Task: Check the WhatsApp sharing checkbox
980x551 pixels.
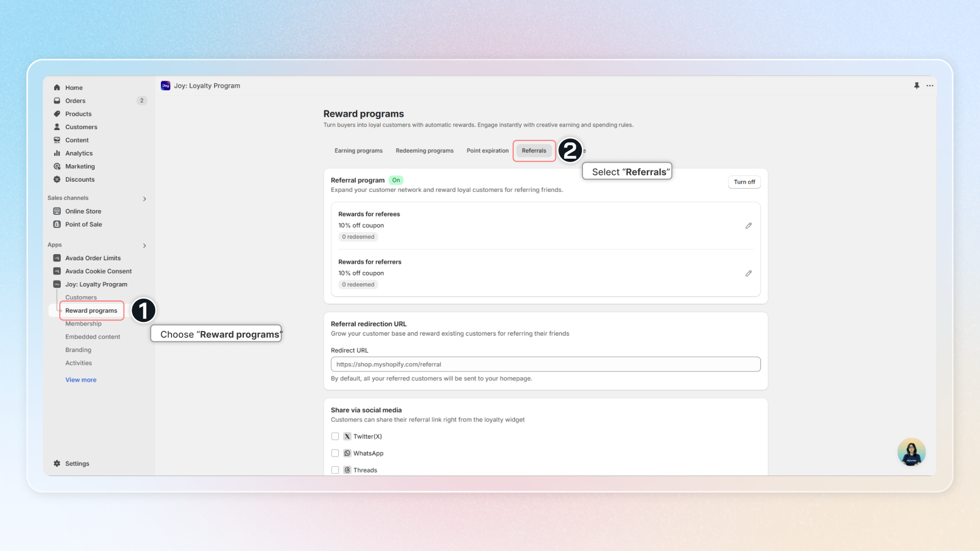Action: 335,453
